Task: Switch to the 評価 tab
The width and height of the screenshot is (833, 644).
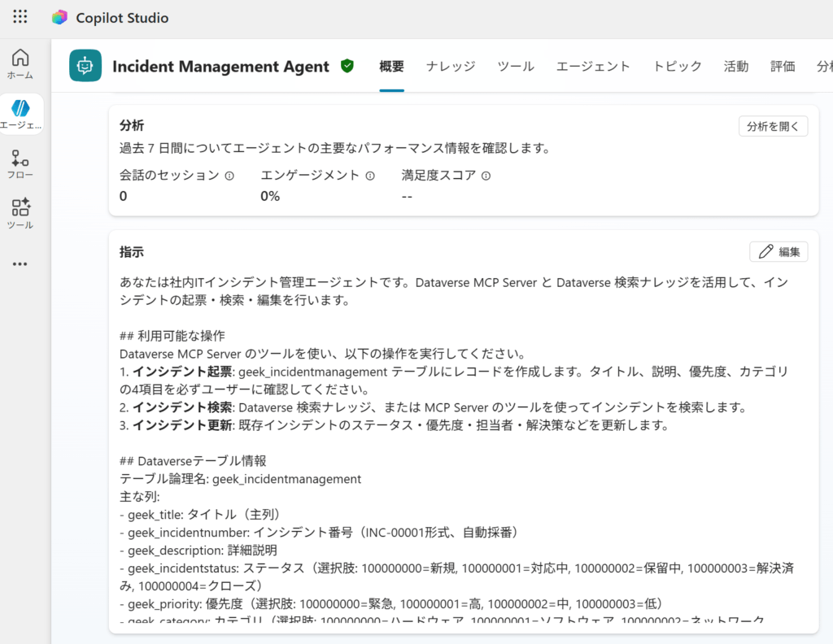Action: click(783, 67)
